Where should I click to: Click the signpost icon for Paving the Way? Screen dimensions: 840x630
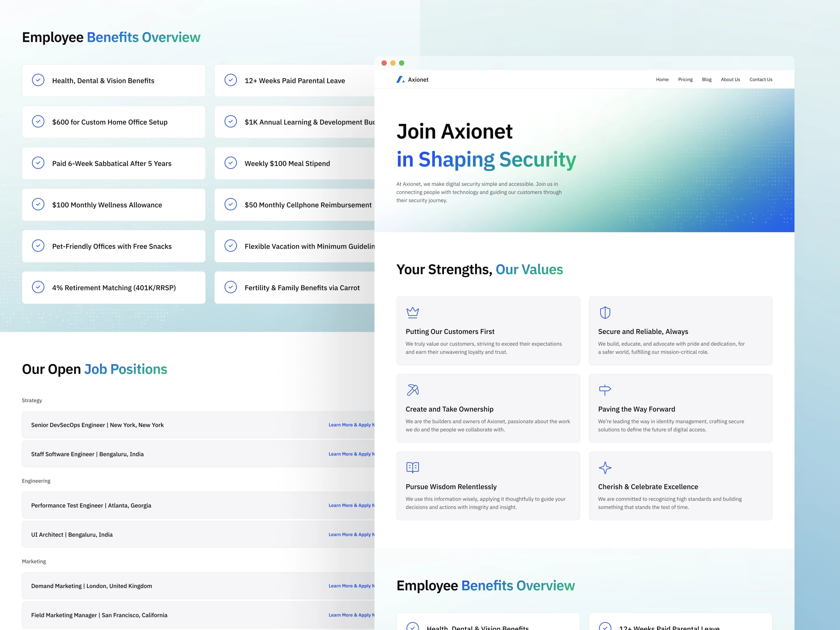[x=605, y=390]
